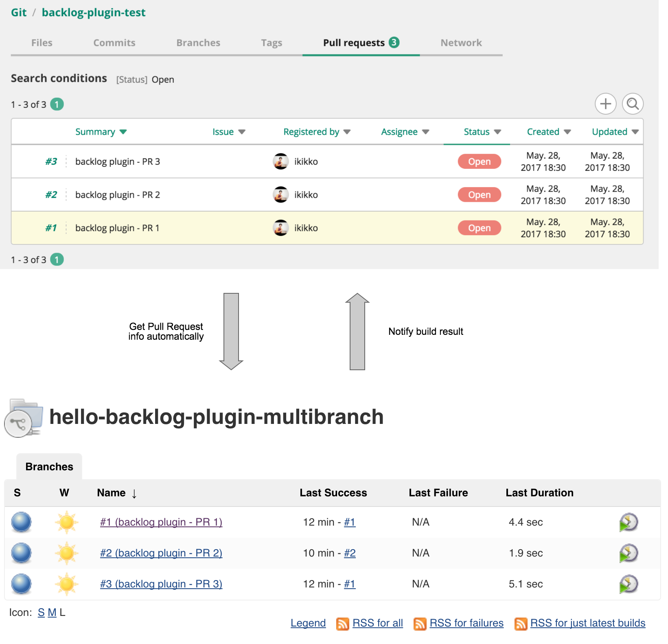The image size is (668, 644).
Task: Click sunny weather icon for PR 1 branch
Action: tap(67, 522)
